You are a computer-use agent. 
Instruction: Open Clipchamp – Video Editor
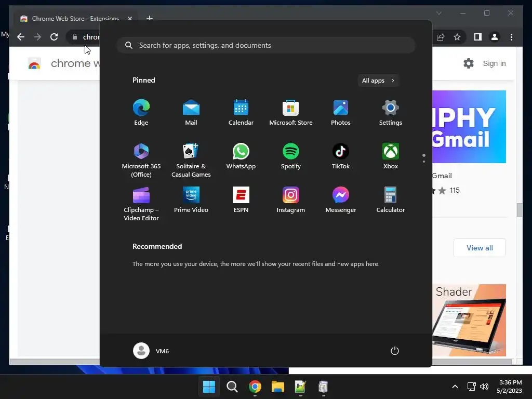tap(141, 204)
